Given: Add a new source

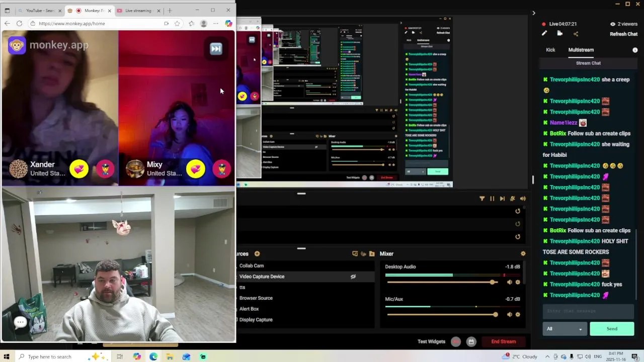Looking at the screenshot, I should pyautogui.click(x=257, y=254).
